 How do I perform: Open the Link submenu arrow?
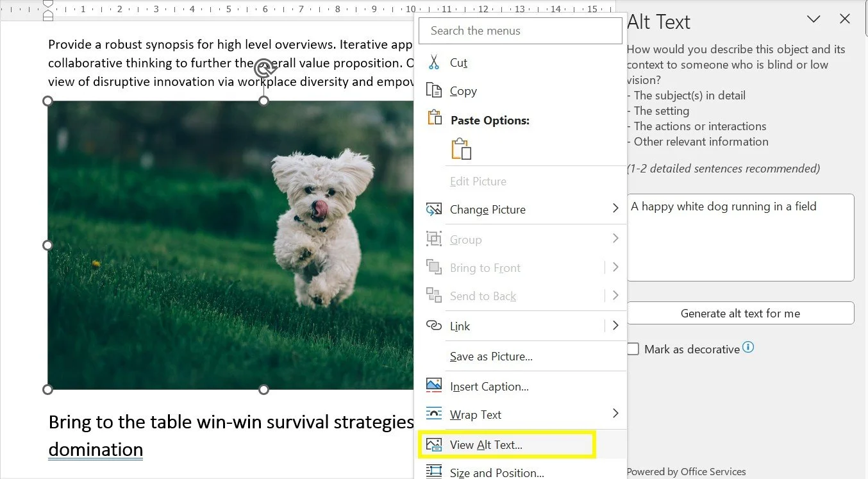pyautogui.click(x=615, y=326)
